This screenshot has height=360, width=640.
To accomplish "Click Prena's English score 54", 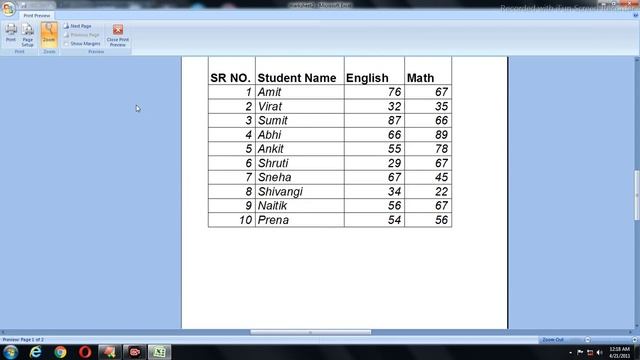I will 394,220.
